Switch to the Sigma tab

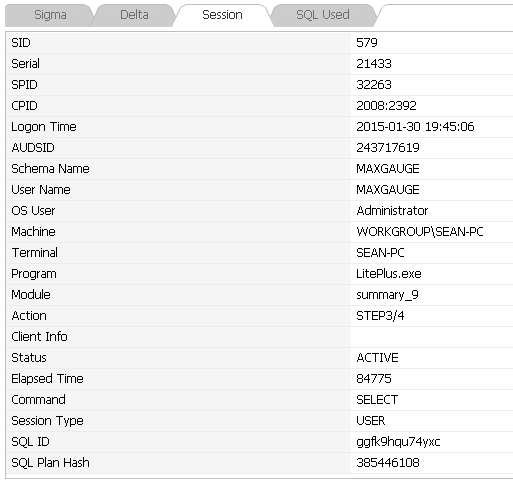[x=50, y=15]
